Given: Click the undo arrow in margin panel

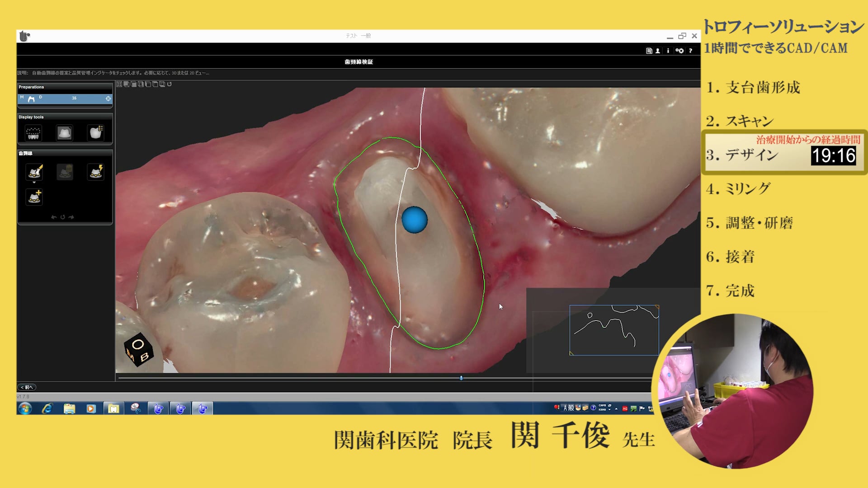Looking at the screenshot, I should tap(54, 217).
